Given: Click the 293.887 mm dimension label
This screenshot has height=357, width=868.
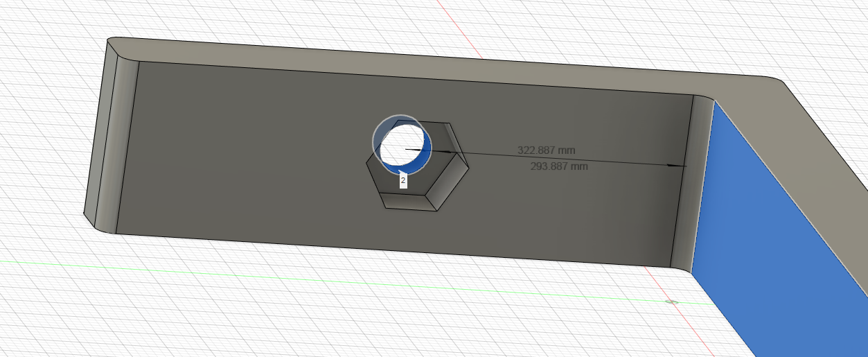Looking at the screenshot, I should [x=559, y=166].
